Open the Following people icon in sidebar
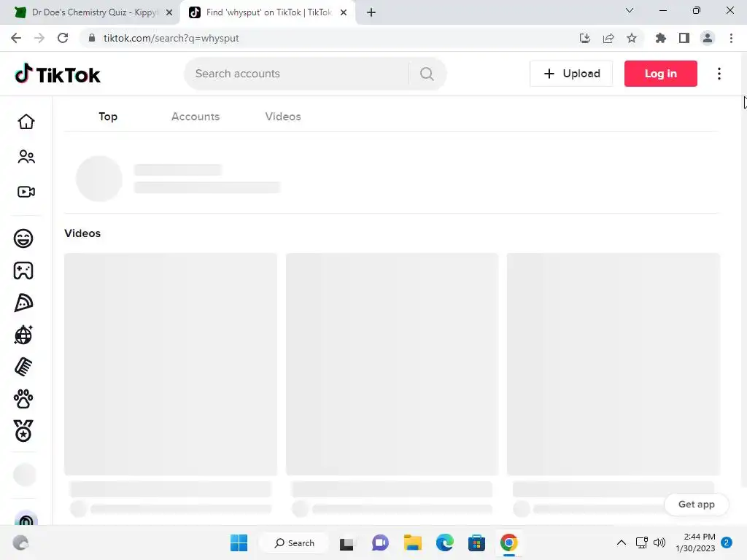 coord(26,157)
